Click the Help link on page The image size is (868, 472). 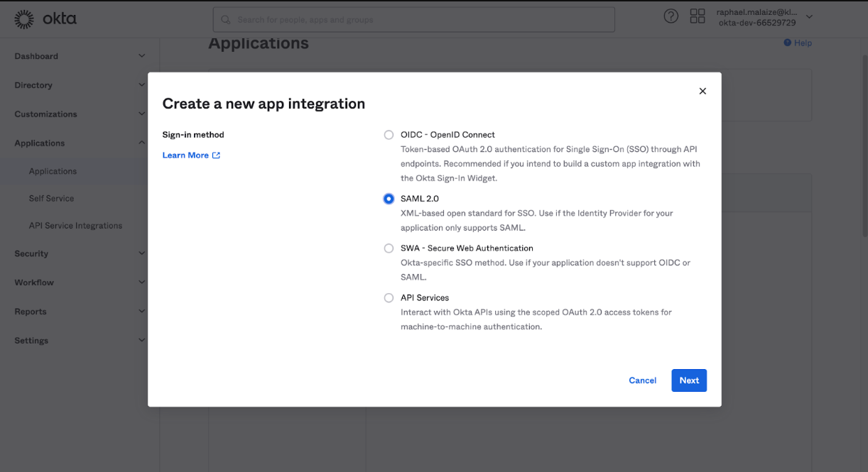[798, 43]
